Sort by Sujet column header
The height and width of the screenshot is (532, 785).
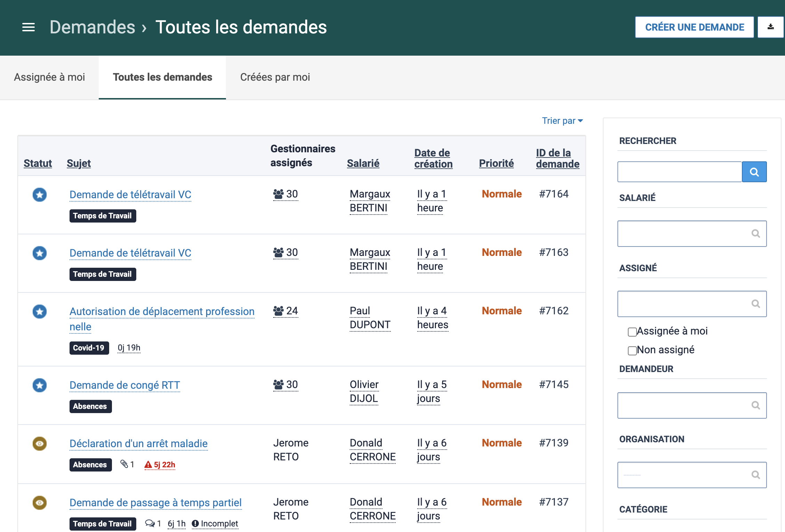coord(79,163)
